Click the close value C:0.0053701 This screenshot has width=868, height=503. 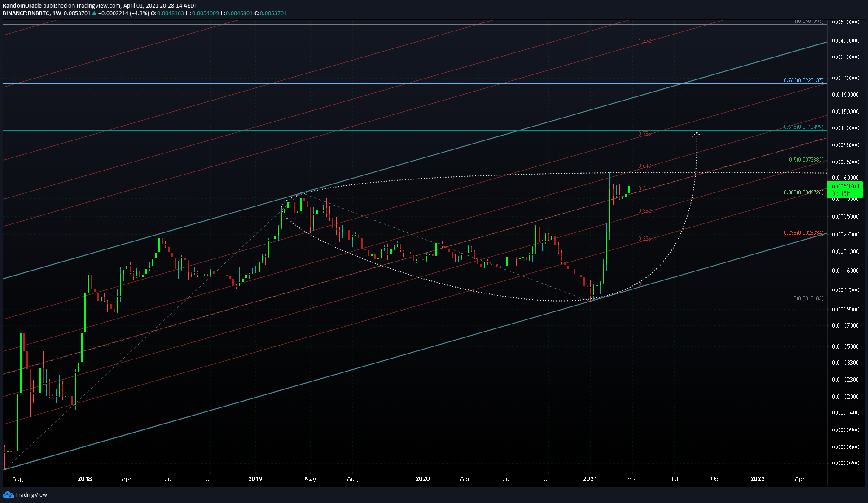pyautogui.click(x=271, y=13)
